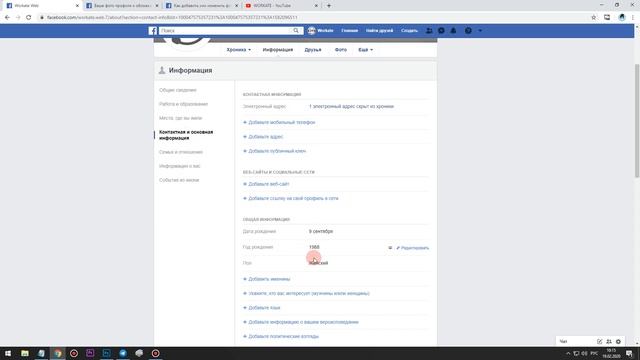This screenshot has height=360, width=640.
Task: Click the create group icon in chat bar
Action: pos(609,342)
